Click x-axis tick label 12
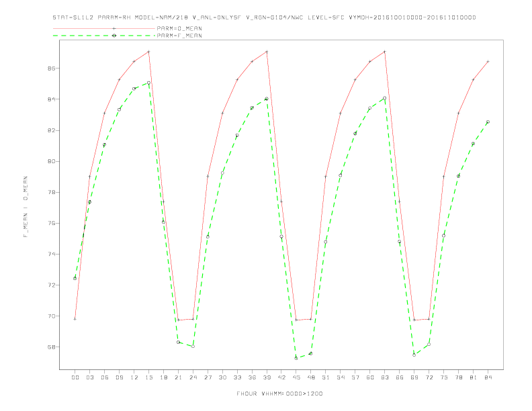 [x=134, y=377]
